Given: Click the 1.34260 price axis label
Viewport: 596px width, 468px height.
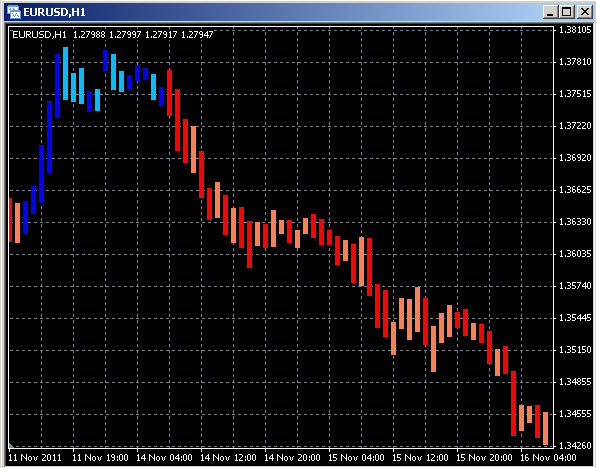Looking at the screenshot, I should coord(575,445).
